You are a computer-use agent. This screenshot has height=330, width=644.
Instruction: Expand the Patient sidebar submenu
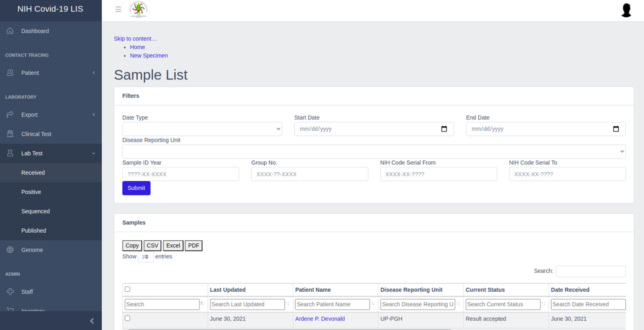tap(51, 73)
